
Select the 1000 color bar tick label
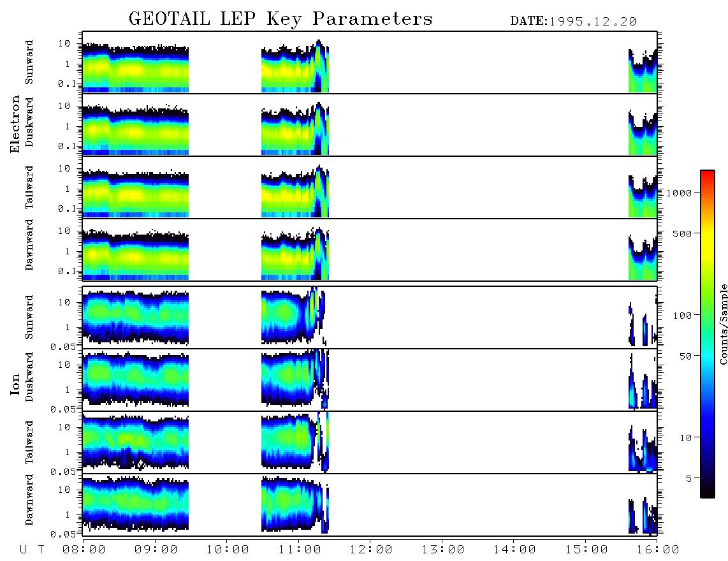tap(679, 193)
